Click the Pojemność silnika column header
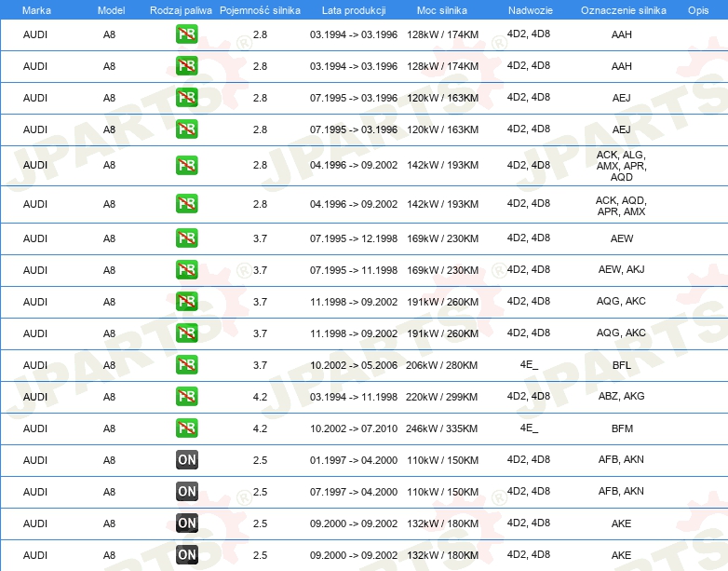Viewport: 728px width, 571px height. click(x=260, y=10)
